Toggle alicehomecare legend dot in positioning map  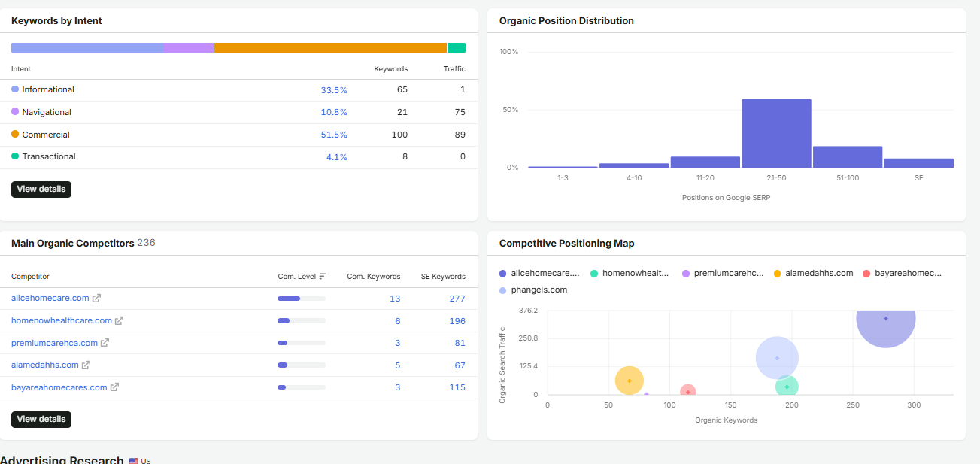pyautogui.click(x=503, y=273)
